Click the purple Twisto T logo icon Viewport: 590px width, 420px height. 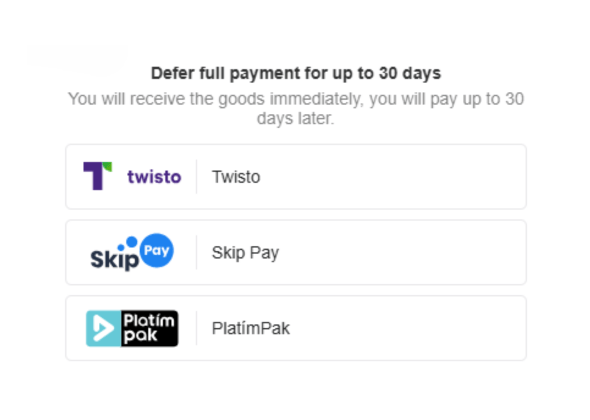click(x=97, y=176)
